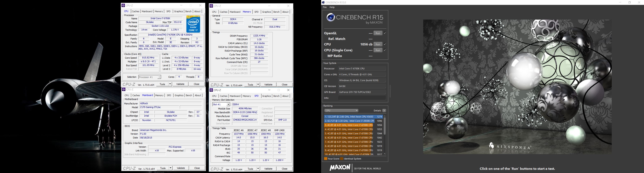Select Mainboard tab in Memory window
644x173 pixels.
click(x=235, y=12)
